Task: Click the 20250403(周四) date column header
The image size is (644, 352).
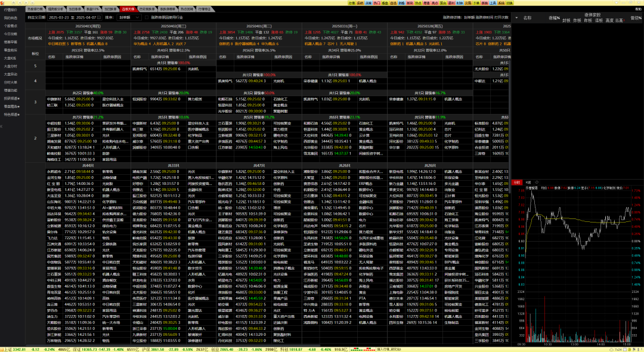Action: 88,26
